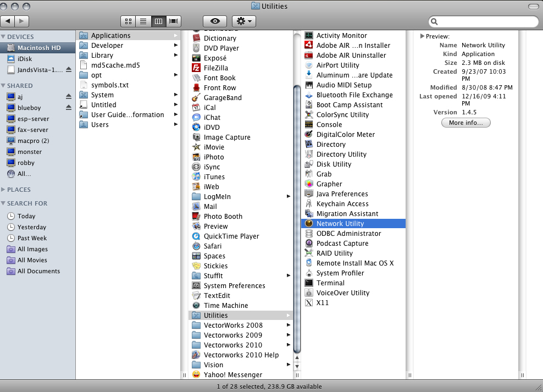Select the iTunes icon

[196, 177]
